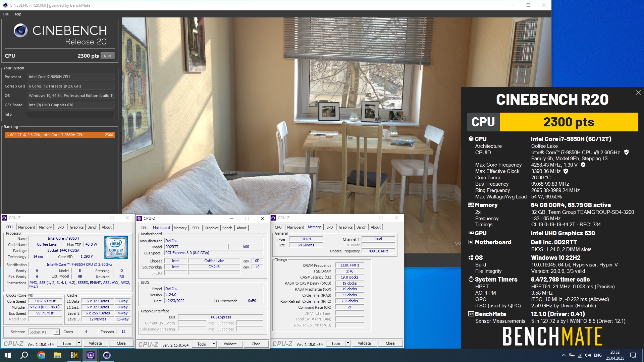Open Memory tab in left CPU-Z
This screenshot has width=644, height=362.
click(x=45, y=227)
